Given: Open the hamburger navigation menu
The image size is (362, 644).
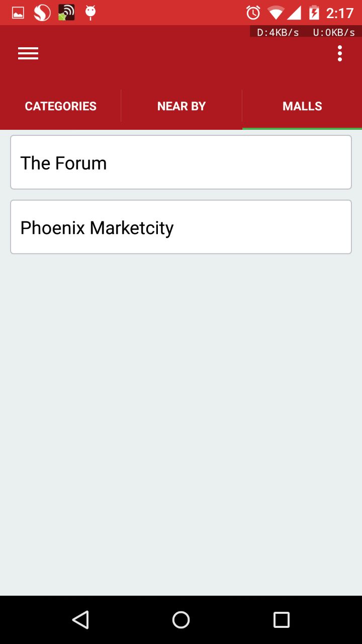Looking at the screenshot, I should pyautogui.click(x=28, y=53).
